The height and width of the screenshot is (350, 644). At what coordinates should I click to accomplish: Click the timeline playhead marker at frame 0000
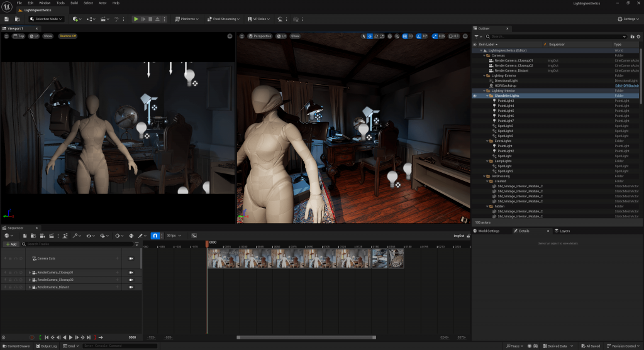coord(208,243)
